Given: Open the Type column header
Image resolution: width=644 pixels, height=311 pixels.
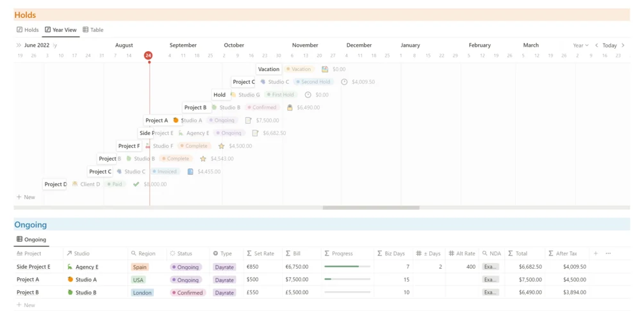Looking at the screenshot, I should pyautogui.click(x=227, y=253).
